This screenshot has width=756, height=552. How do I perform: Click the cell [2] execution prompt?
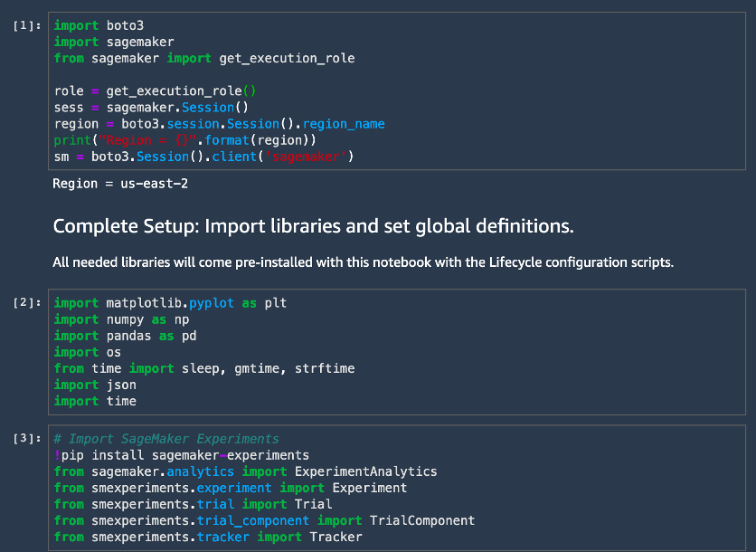tap(27, 302)
